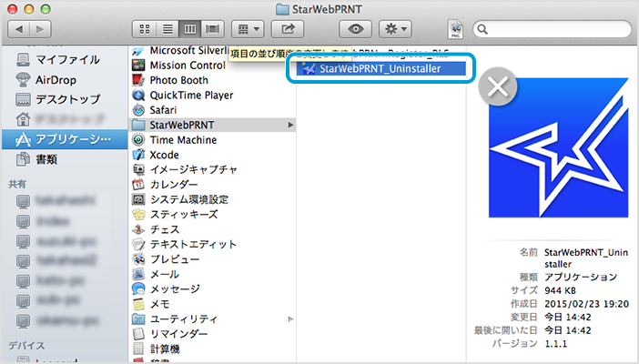Click the Xcode icon
639x364 pixels.
(138, 155)
